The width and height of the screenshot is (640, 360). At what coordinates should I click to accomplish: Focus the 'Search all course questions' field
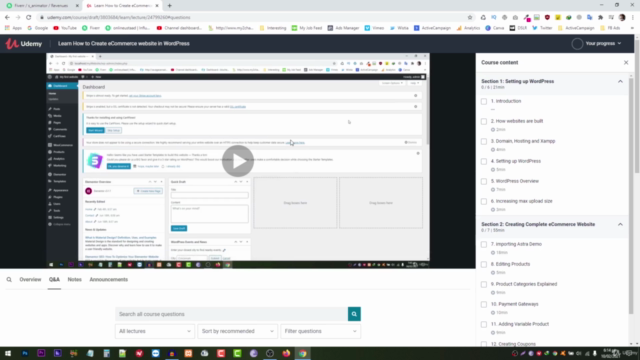(x=231, y=314)
